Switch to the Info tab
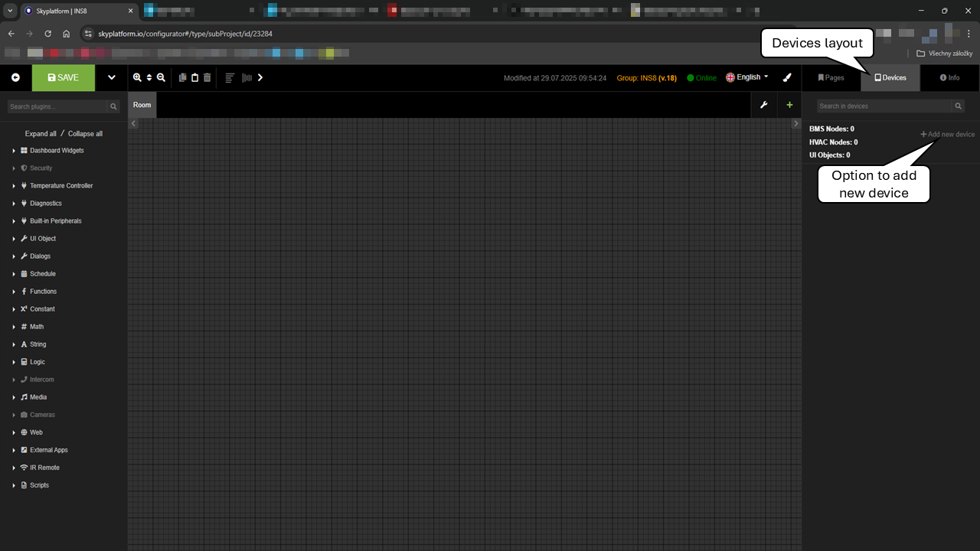The height and width of the screenshot is (551, 980). coord(949,78)
